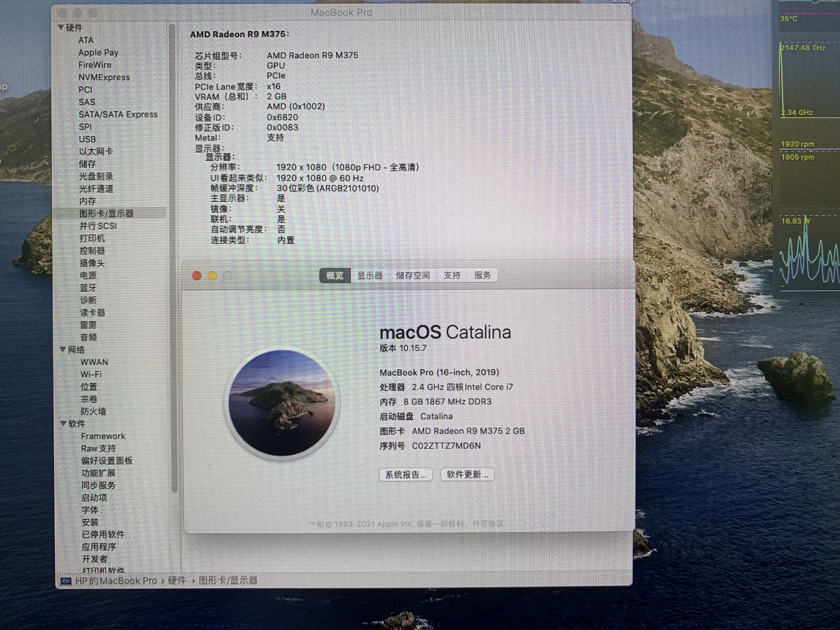The width and height of the screenshot is (840, 630).
Task: Switch to the 显示器 tab
Action: coord(370,275)
